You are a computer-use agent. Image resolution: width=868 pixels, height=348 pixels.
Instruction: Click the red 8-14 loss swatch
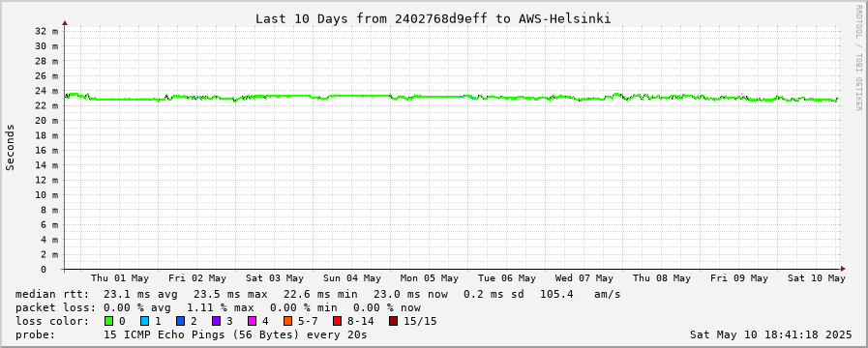(337, 321)
